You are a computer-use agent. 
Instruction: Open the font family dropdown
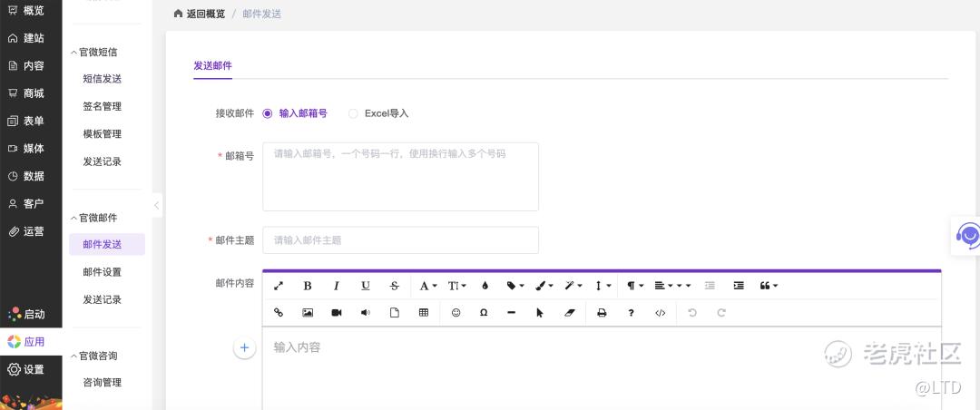coord(427,286)
